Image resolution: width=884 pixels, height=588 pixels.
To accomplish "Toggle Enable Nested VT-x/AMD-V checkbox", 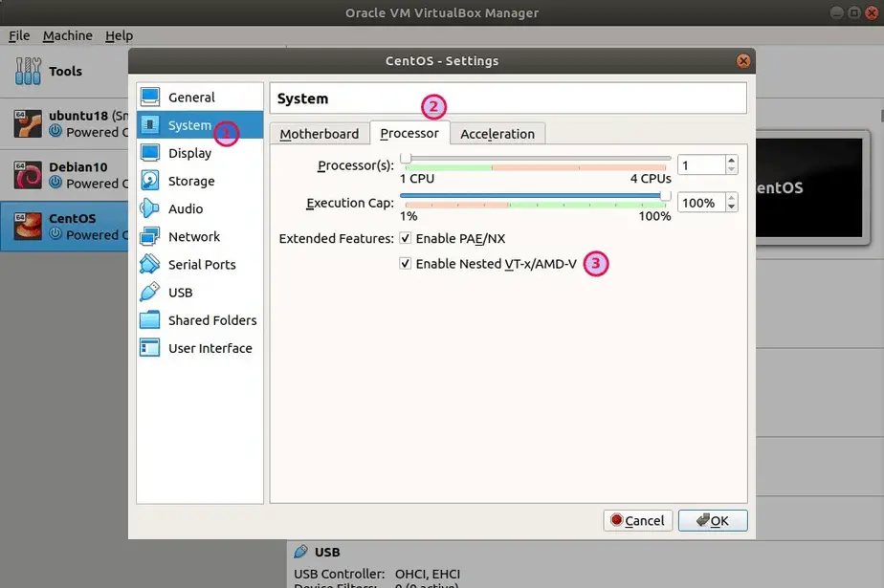I will point(405,263).
